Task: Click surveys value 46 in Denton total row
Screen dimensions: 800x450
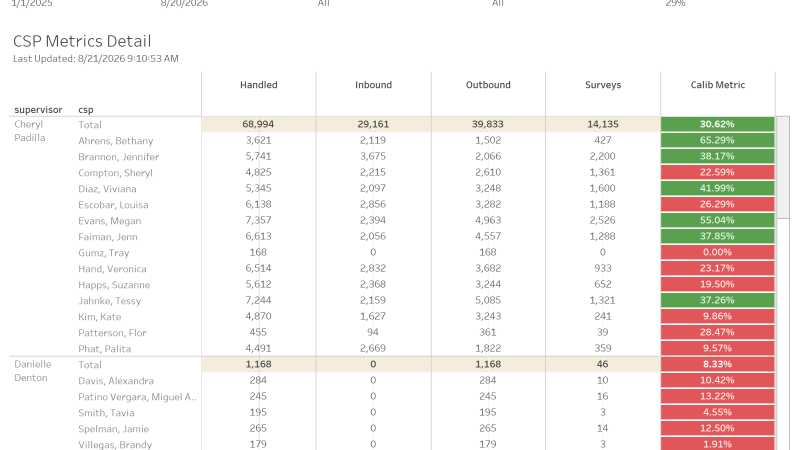Action: tap(603, 364)
